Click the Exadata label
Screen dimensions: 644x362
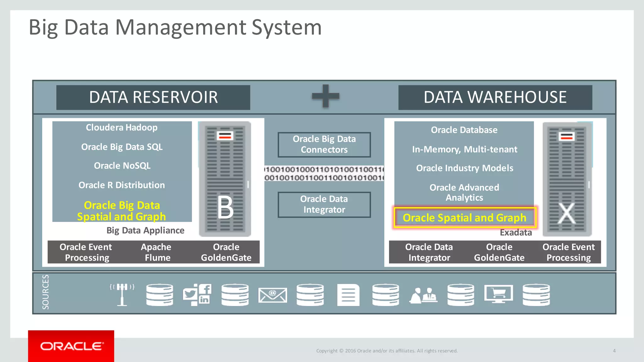516,233
